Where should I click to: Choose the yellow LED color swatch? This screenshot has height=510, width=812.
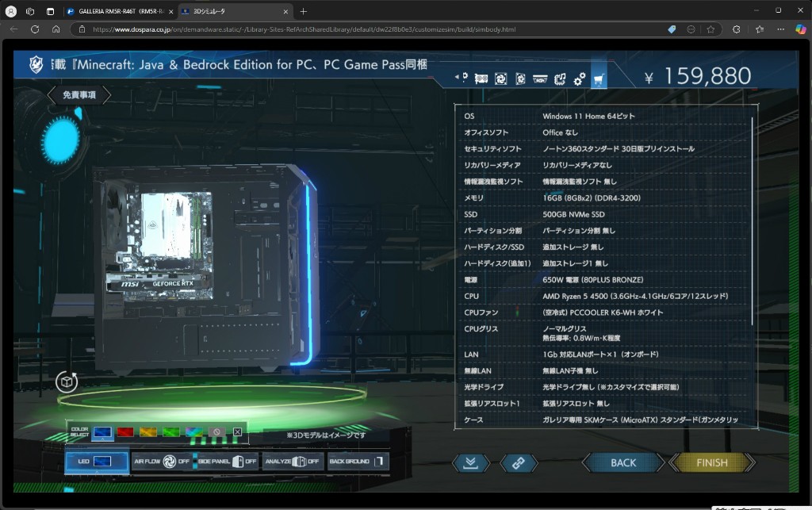(148, 431)
